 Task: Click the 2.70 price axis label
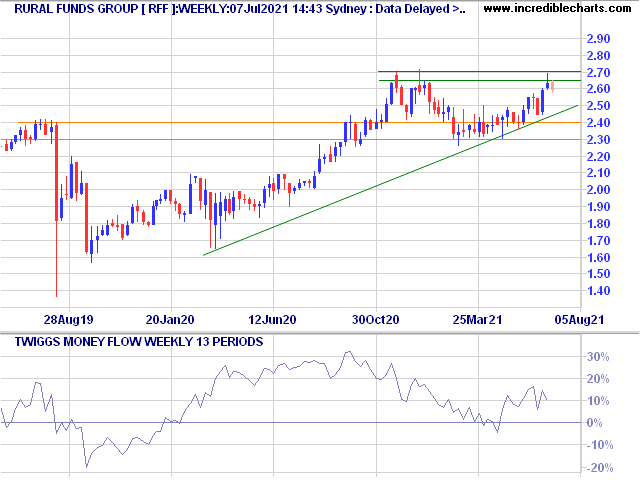pyautogui.click(x=598, y=73)
